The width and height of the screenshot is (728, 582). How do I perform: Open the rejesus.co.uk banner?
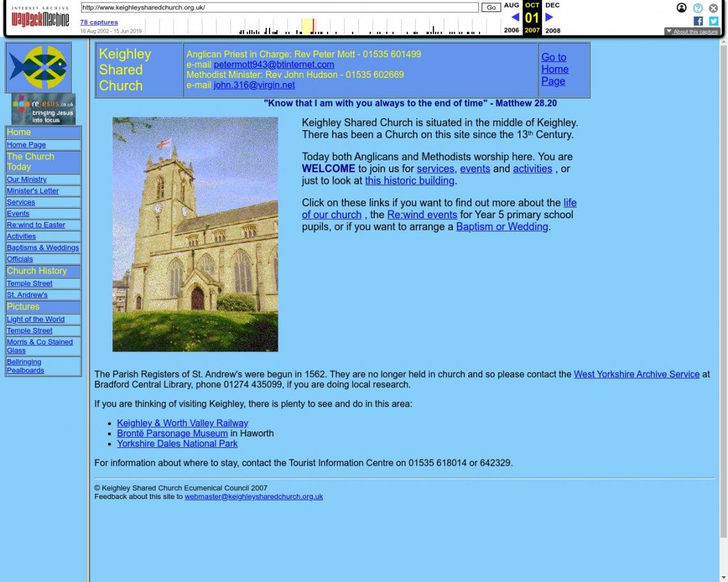tap(43, 109)
